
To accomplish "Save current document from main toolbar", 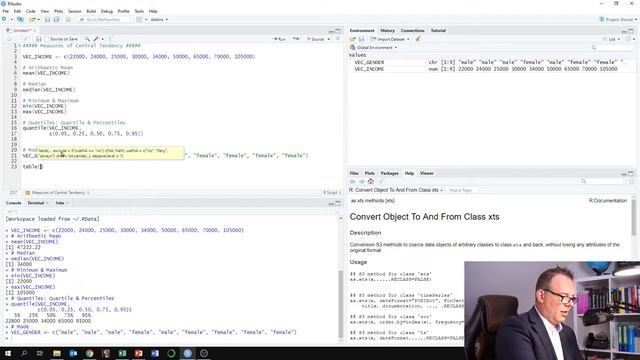I will click(x=47, y=19).
